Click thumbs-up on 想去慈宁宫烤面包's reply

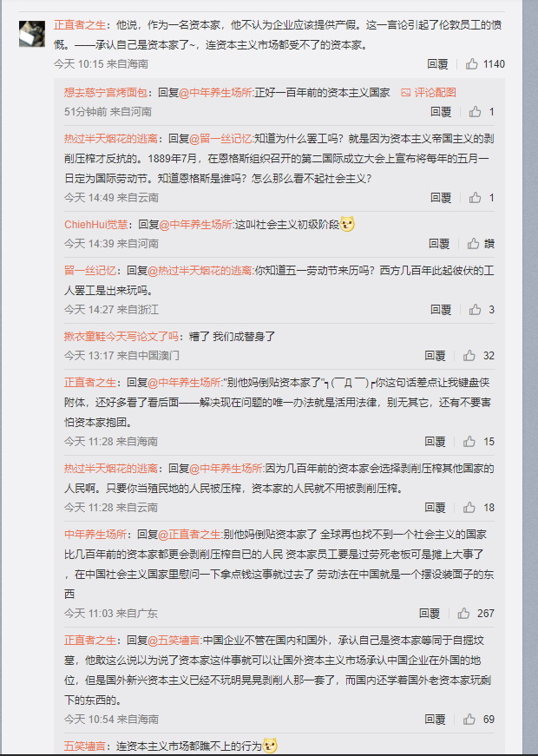(475, 112)
